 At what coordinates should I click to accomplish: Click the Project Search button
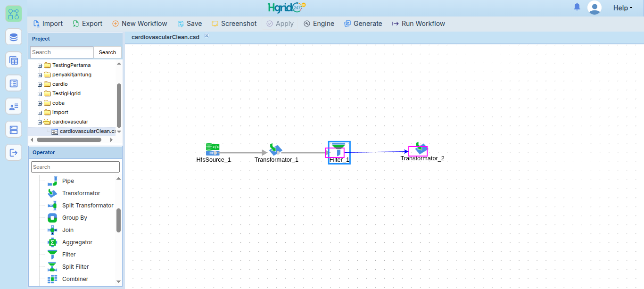107,52
